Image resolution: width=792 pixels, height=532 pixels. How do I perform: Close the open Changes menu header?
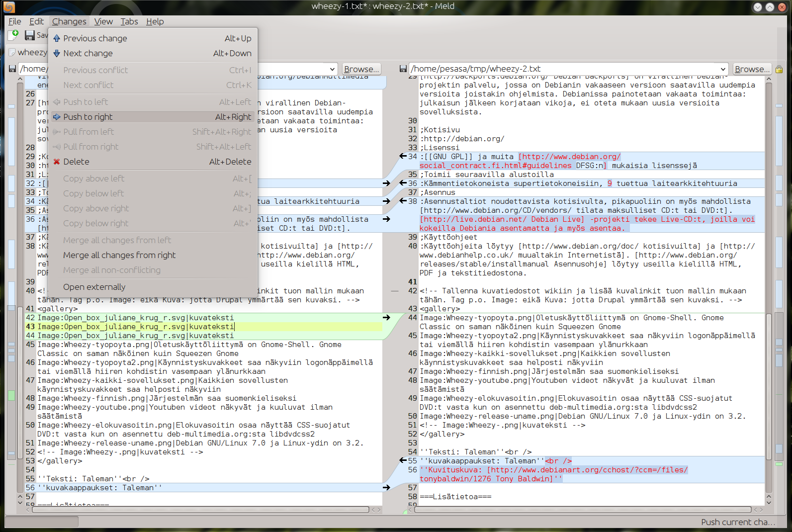(x=69, y=21)
